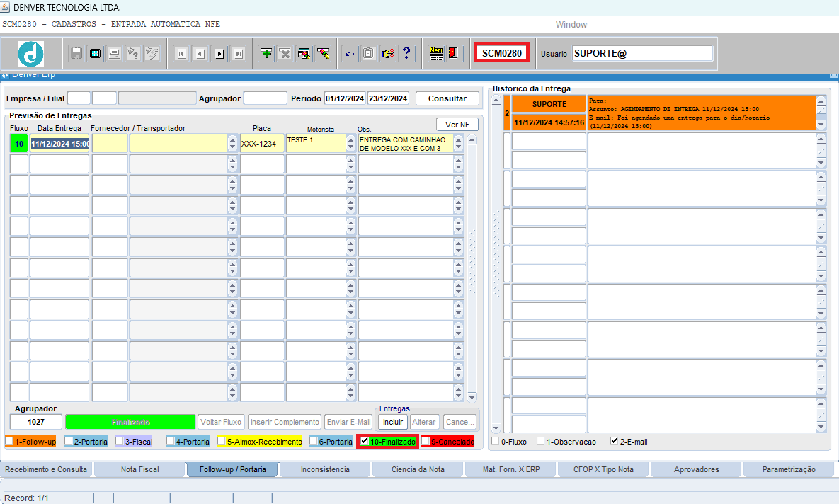Switch to Ciencia da Nota tab

[x=418, y=469]
